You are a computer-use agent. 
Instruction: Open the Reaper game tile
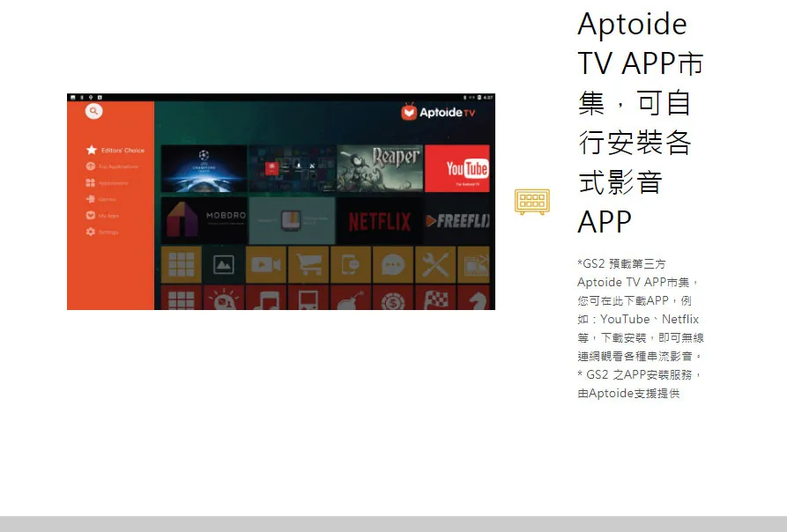click(380, 168)
